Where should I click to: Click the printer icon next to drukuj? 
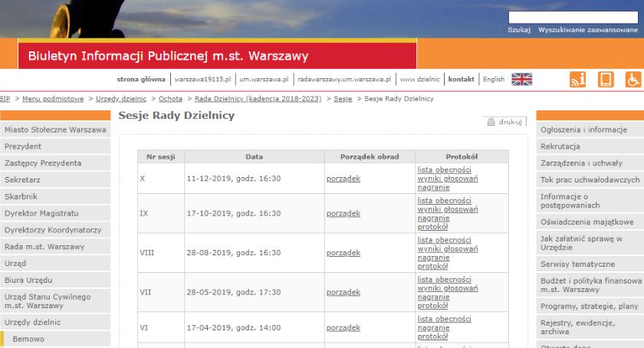point(491,122)
